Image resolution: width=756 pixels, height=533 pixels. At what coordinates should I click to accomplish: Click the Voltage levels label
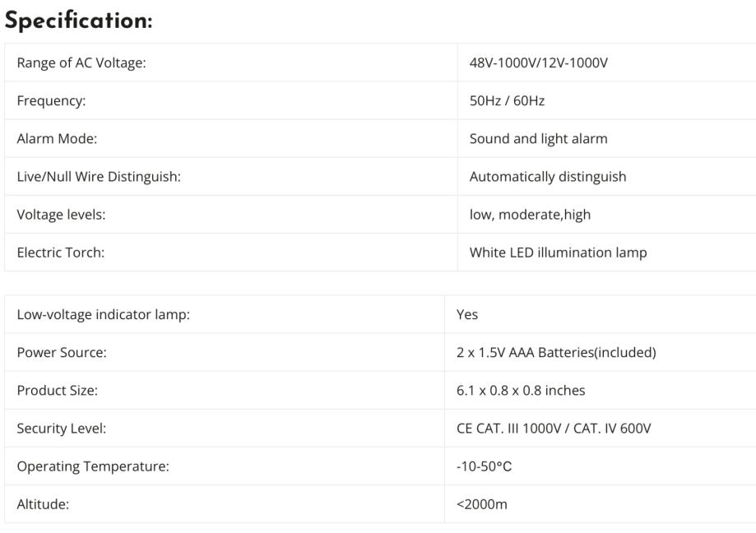coord(61,214)
